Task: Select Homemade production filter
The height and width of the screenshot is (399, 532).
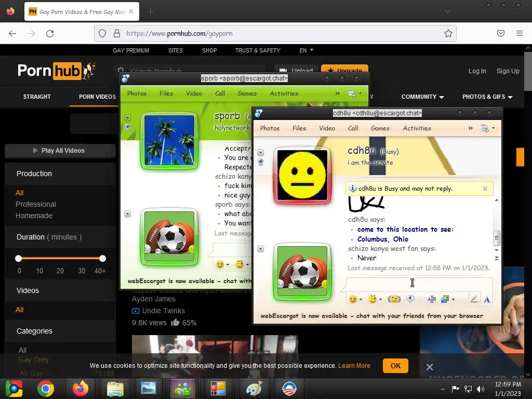Action: coord(34,216)
